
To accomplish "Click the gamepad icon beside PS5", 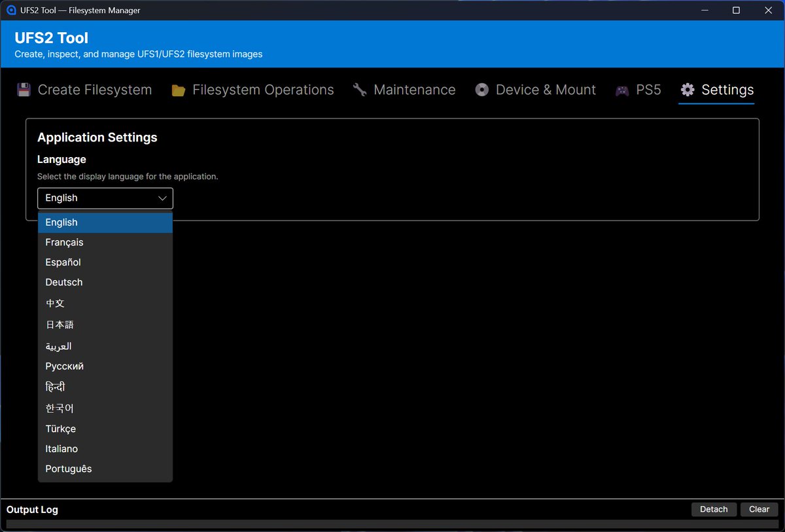I will point(622,90).
